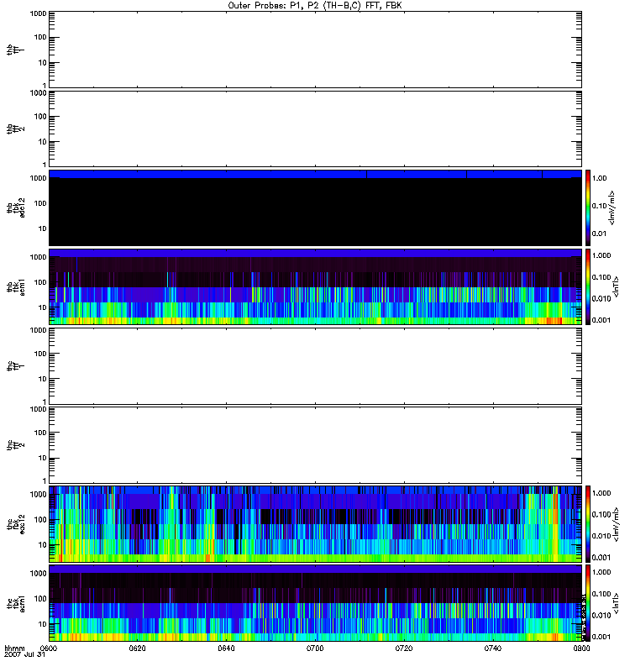Click the first empty thb FFT panel at top
630x672 pixels.
[315, 49]
